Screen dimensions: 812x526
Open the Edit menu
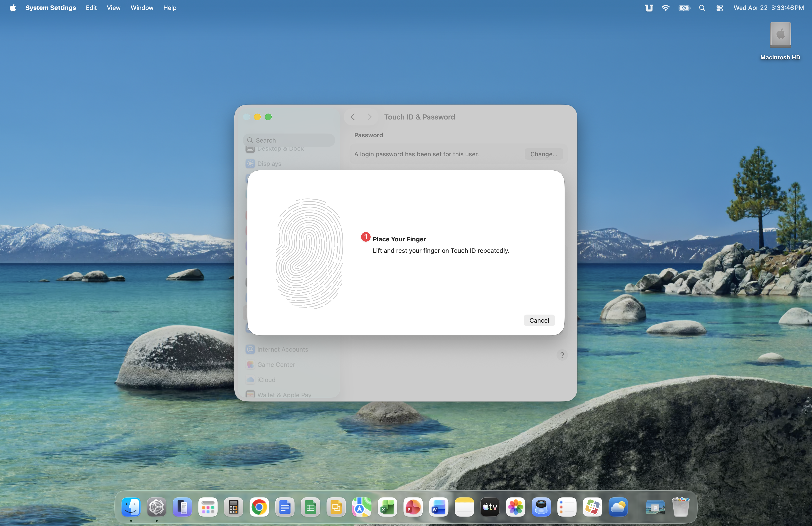[x=91, y=8]
